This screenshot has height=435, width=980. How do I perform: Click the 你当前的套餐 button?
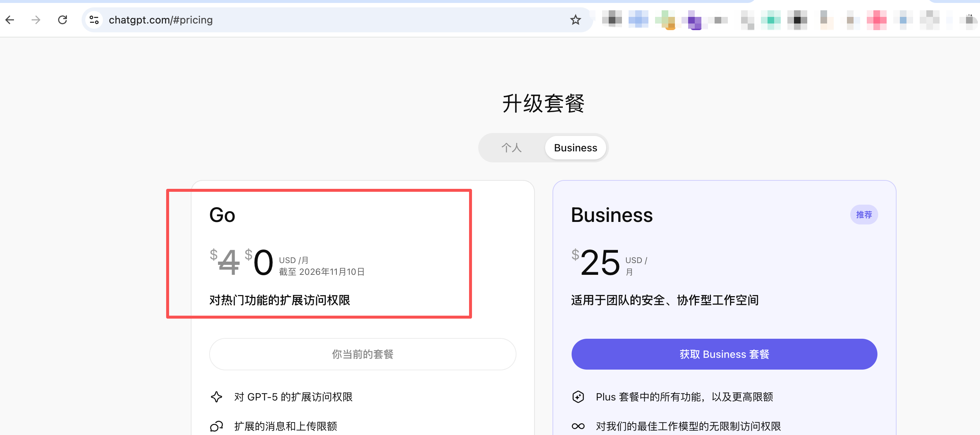pos(362,354)
